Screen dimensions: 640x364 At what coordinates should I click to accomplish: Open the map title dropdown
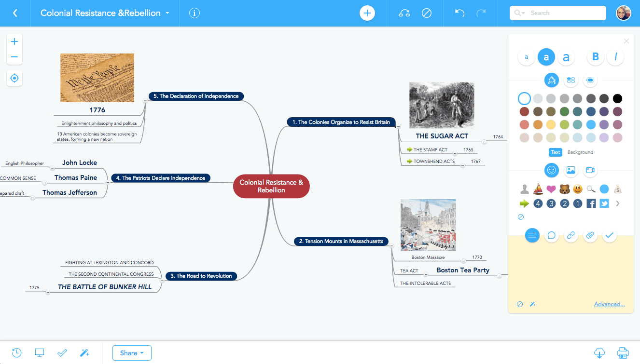point(167,13)
